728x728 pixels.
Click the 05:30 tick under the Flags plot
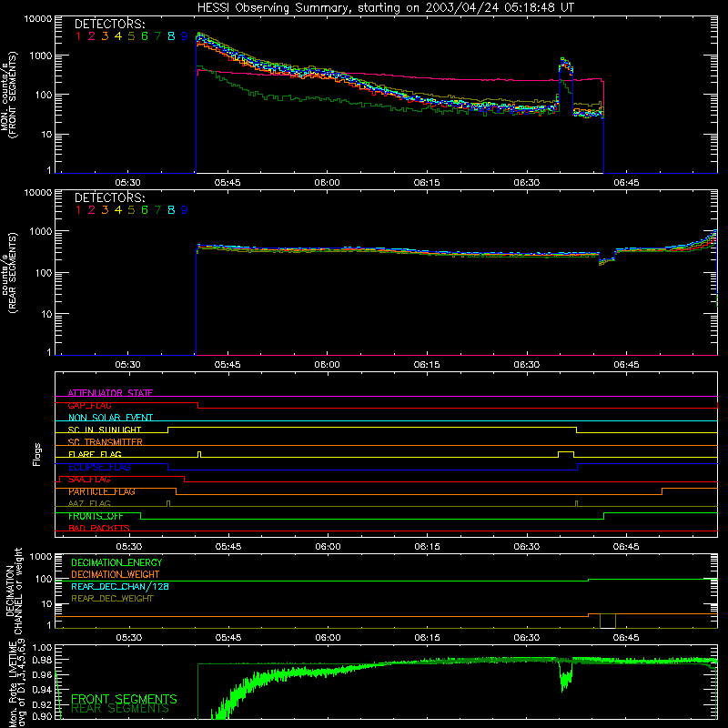[128, 547]
